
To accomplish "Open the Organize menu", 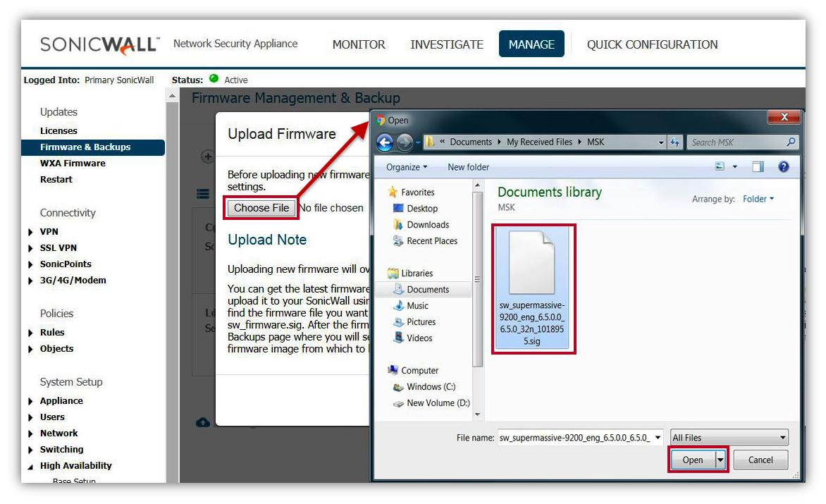I will [x=407, y=167].
